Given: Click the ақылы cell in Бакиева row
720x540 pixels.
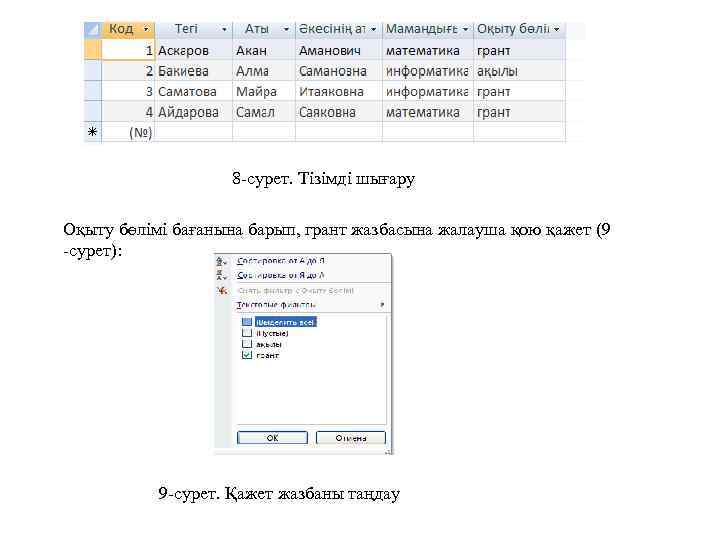Looking at the screenshot, I should click(519, 71).
